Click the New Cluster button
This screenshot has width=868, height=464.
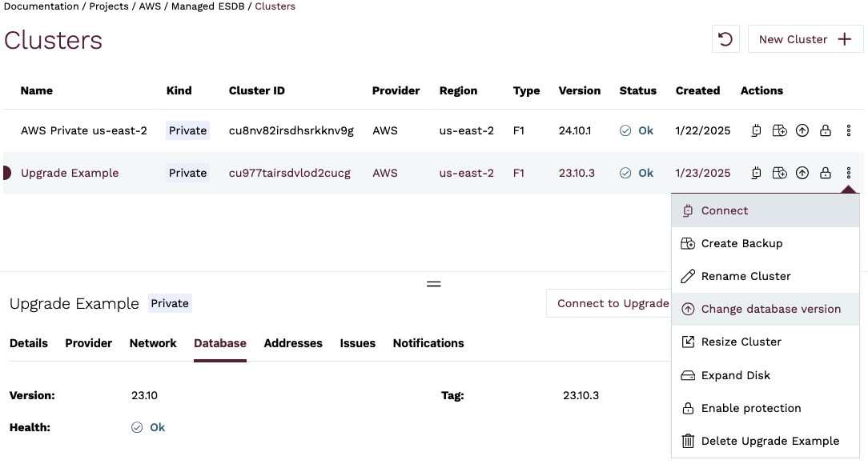(805, 38)
